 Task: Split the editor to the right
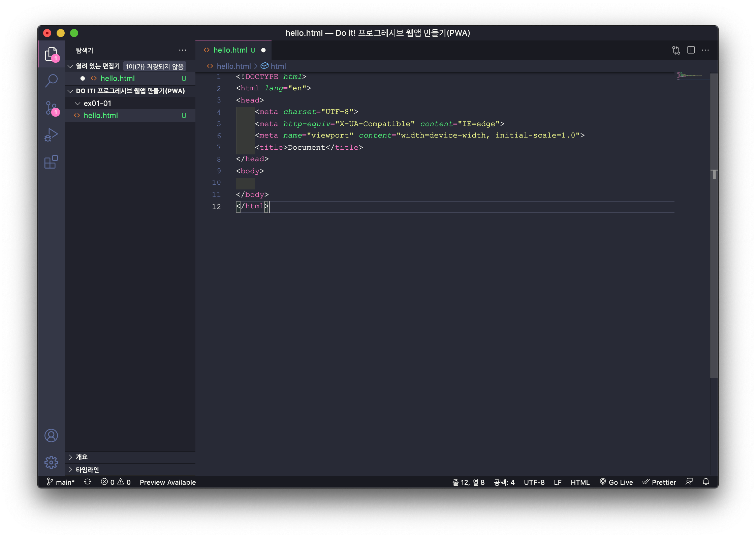click(691, 50)
